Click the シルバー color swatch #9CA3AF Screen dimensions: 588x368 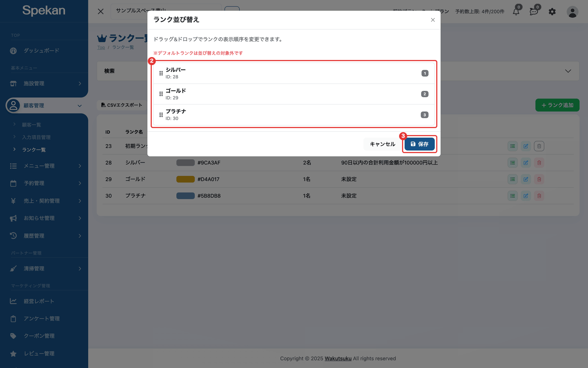pos(186,163)
